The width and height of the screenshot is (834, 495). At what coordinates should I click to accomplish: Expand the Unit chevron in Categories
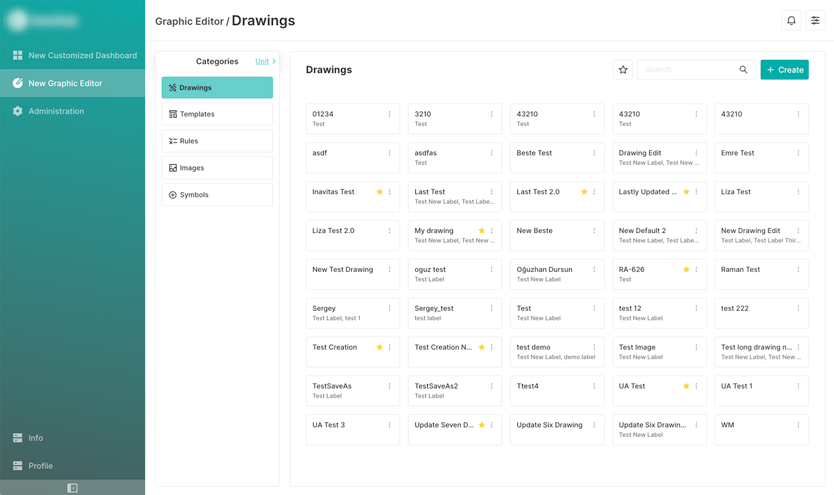[274, 62]
